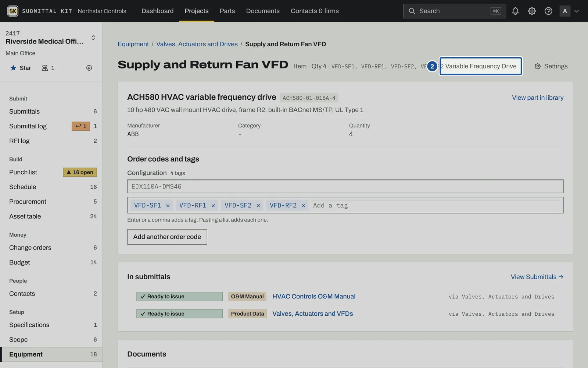
Task: Open the Variable Frequency Drive type selector
Action: [481, 66]
